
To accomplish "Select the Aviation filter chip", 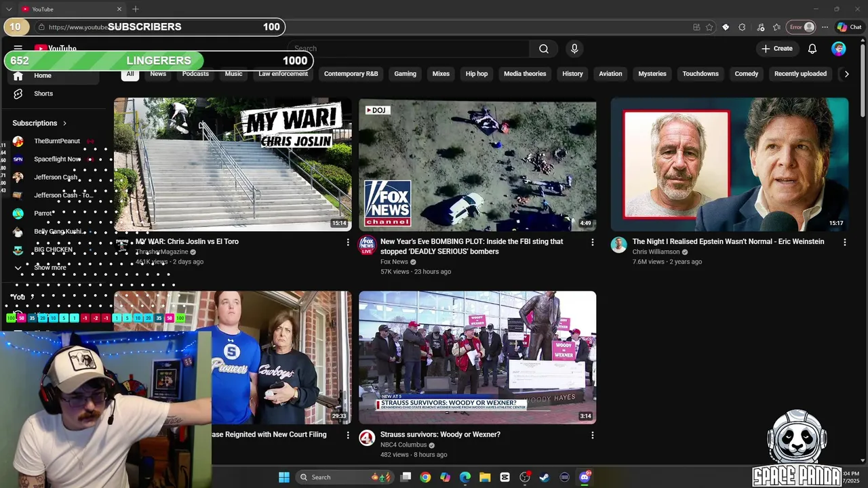I will click(x=610, y=74).
